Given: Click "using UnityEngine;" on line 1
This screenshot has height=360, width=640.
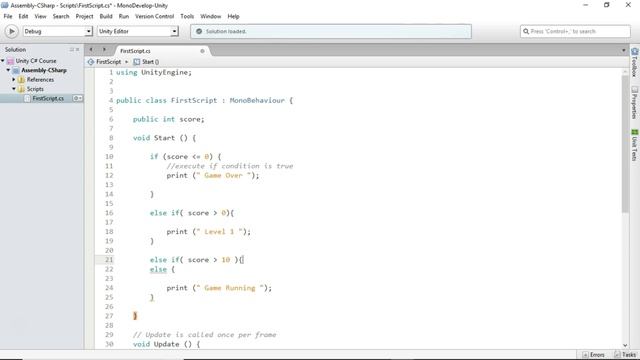Looking at the screenshot, I should [154, 72].
